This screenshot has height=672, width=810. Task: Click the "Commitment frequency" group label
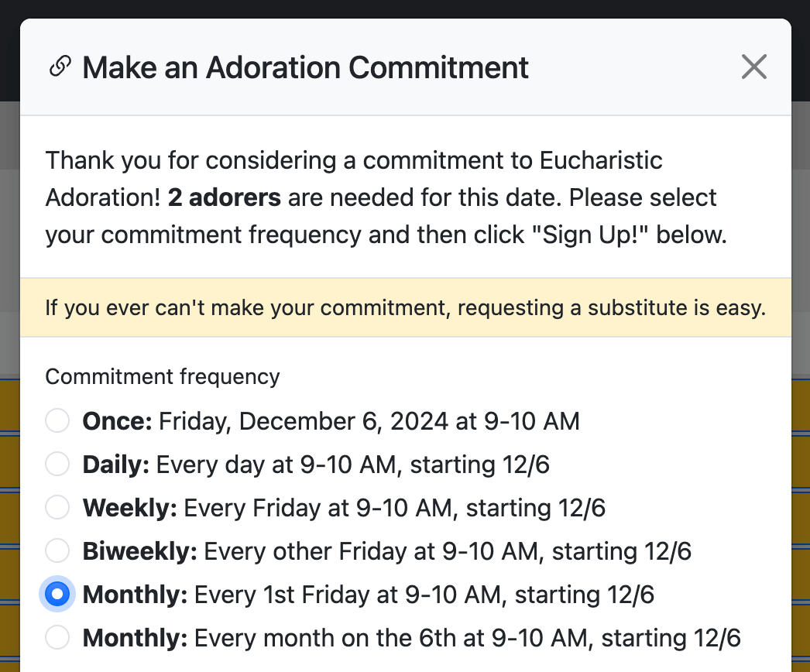pyautogui.click(x=163, y=377)
